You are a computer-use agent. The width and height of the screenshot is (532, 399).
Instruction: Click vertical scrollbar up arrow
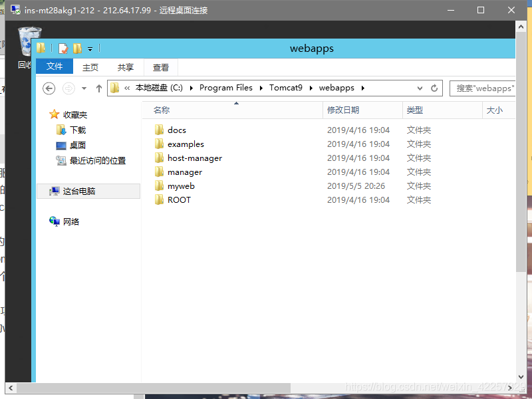click(521, 26)
